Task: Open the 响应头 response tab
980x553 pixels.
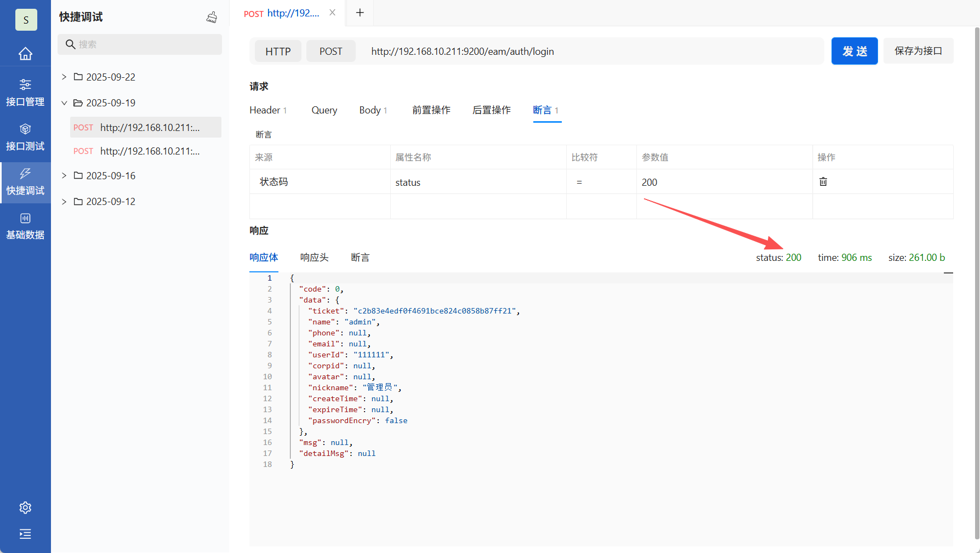Action: pyautogui.click(x=315, y=258)
